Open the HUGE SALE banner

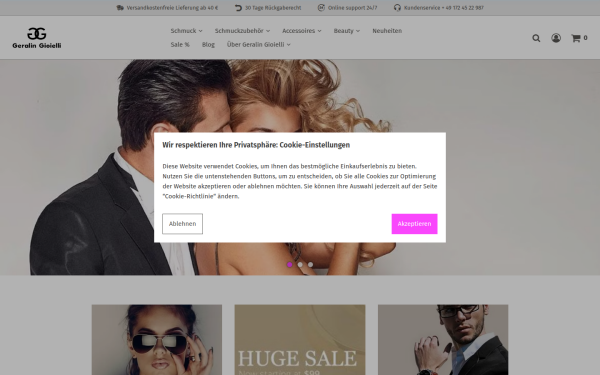coord(300,340)
